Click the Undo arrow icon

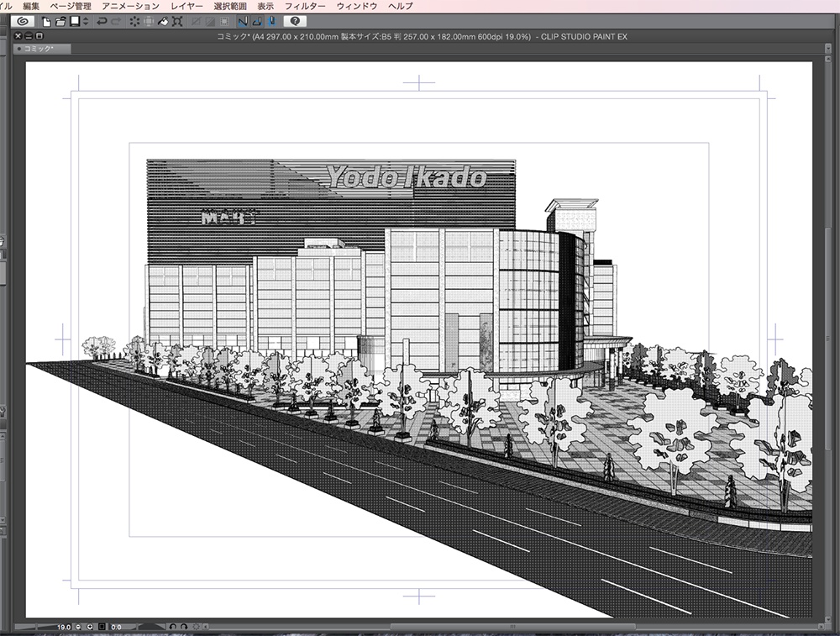tap(102, 22)
